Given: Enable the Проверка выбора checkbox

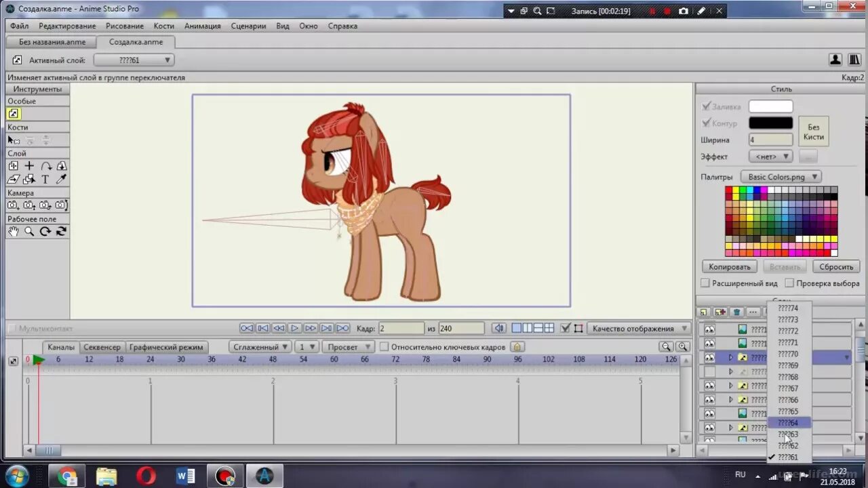Looking at the screenshot, I should [x=789, y=283].
